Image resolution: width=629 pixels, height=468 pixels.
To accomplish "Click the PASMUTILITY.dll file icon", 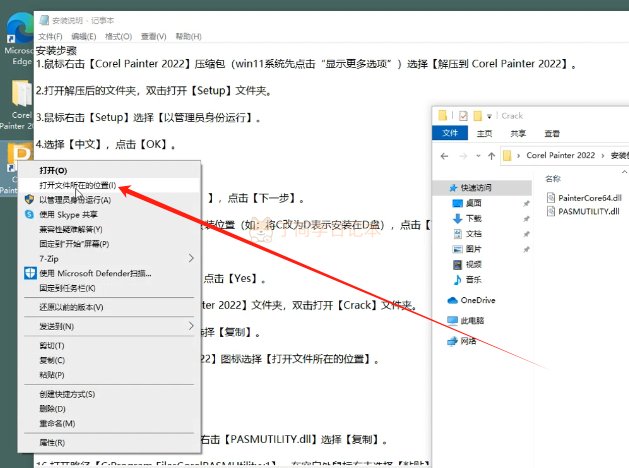I will pyautogui.click(x=551, y=211).
